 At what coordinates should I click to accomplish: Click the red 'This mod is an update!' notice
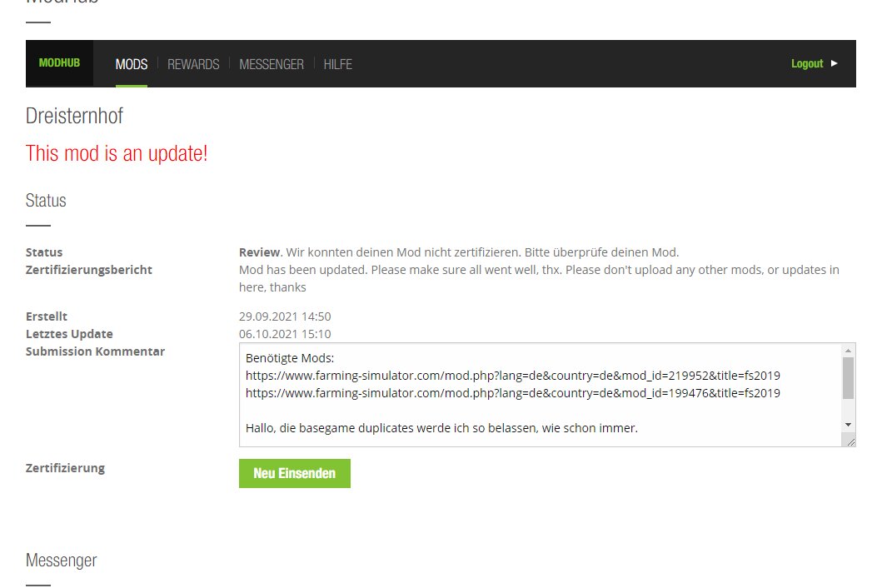[x=117, y=153]
